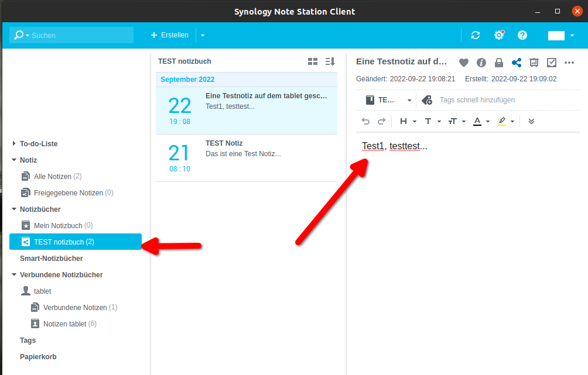Screen dimensions: 588x375
Task: Collapse the Notizbücher section
Action: (14, 209)
